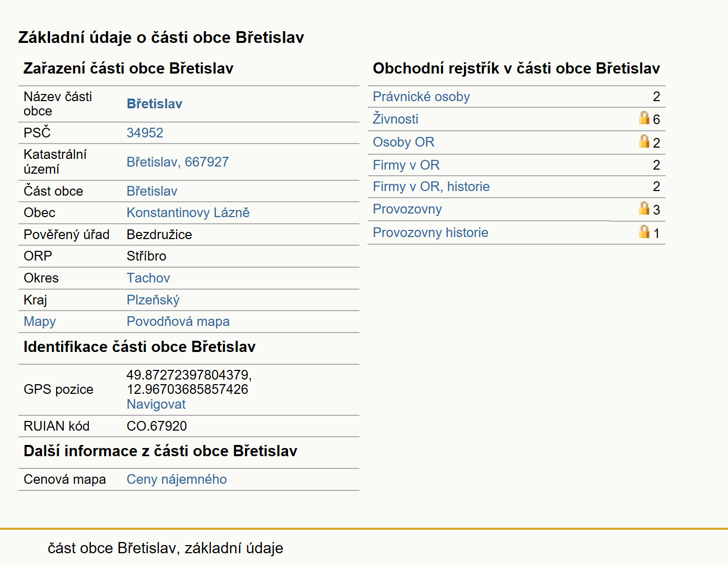The height and width of the screenshot is (565, 728).
Task: Open the Plzeňský region link
Action: 153,300
